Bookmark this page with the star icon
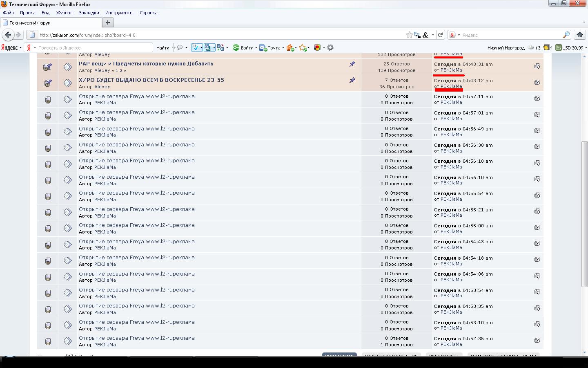 pos(409,35)
